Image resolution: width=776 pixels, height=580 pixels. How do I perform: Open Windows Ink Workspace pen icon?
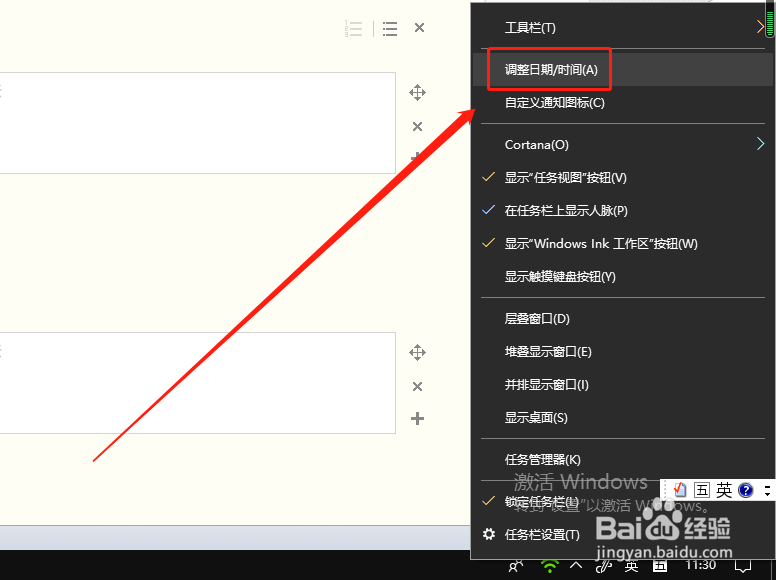point(604,567)
